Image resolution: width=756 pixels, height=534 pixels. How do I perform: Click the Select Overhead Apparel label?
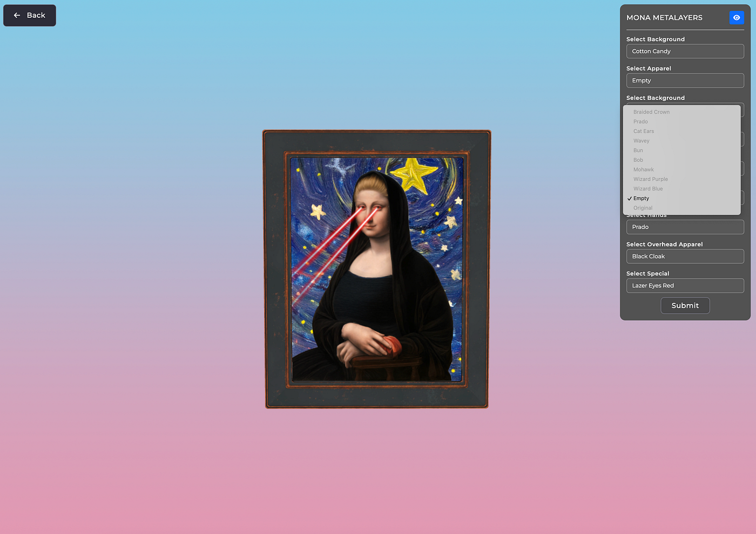pos(664,245)
